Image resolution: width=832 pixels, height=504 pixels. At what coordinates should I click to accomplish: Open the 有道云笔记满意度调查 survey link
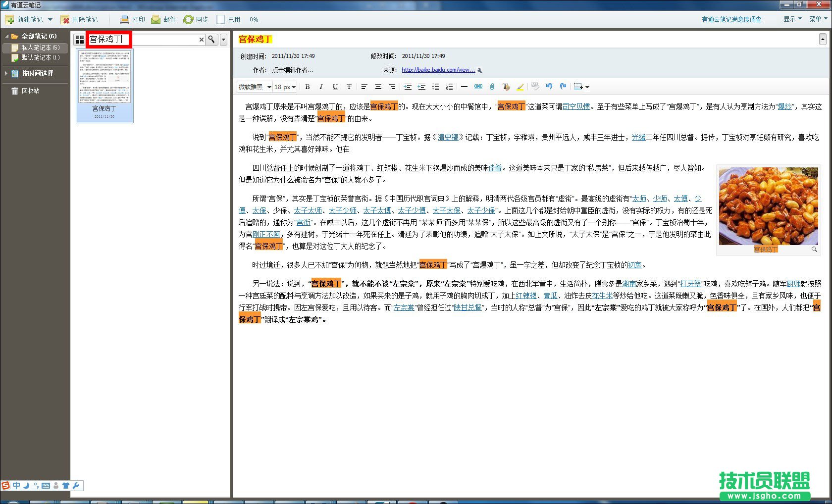pyautogui.click(x=732, y=19)
